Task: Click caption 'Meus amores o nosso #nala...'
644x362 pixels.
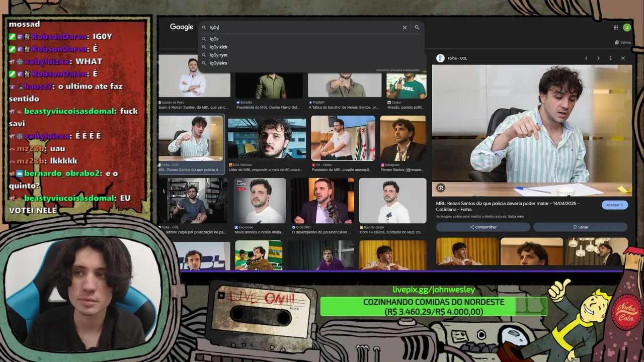Action: pyautogui.click(x=259, y=232)
